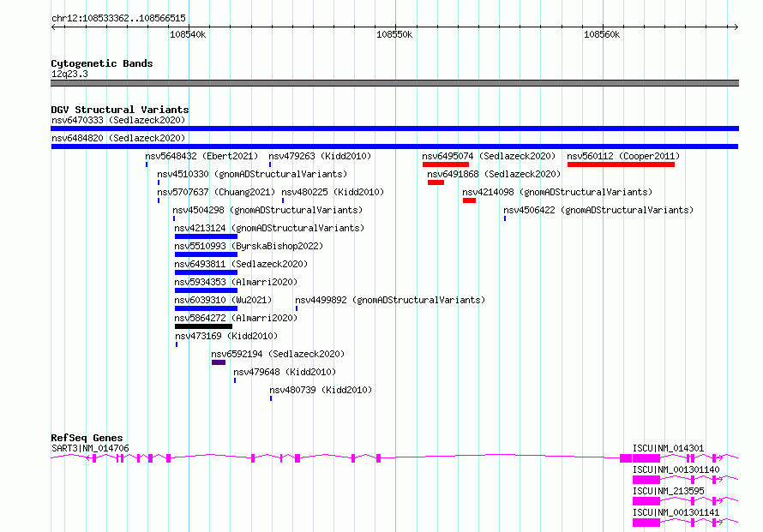Open nsv4510330 gnomAD variant label

point(252,174)
